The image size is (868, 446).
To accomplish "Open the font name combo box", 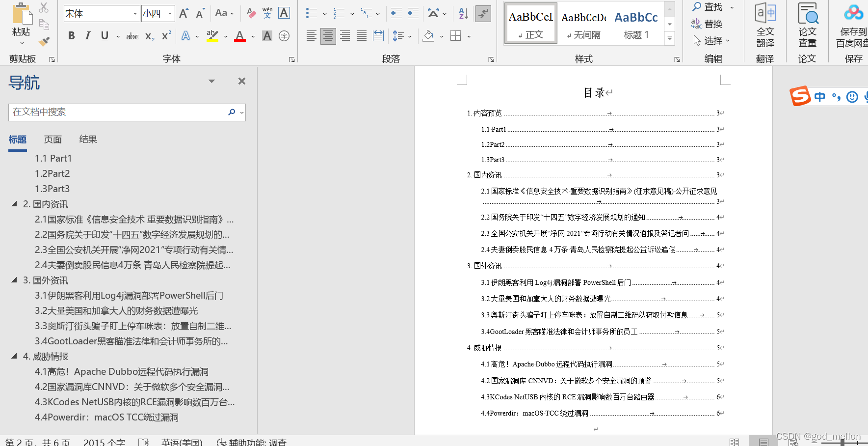I will click(102, 13).
